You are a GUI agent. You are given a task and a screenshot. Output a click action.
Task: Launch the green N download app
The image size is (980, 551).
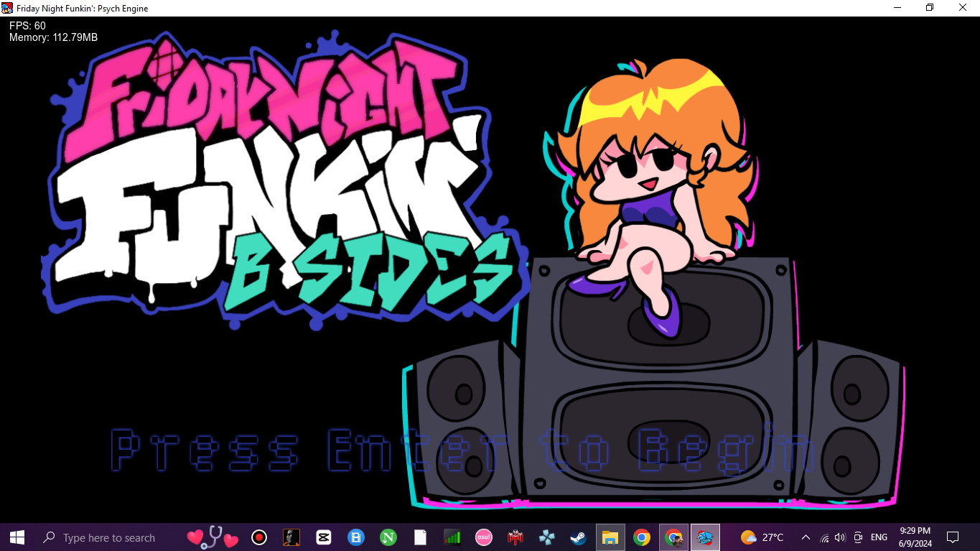point(388,537)
